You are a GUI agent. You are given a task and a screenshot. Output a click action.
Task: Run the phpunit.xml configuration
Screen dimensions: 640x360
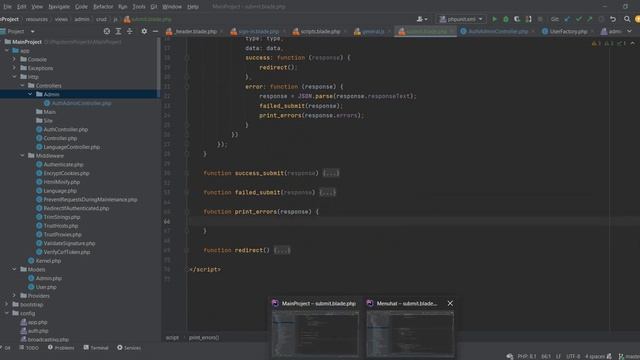coord(495,19)
